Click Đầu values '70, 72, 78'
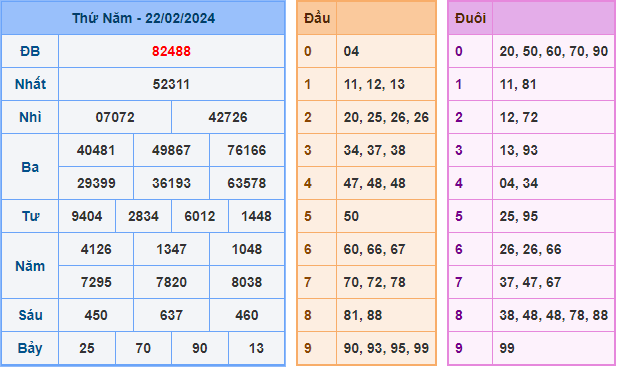Viewport: 617px width, 367px height. coord(374,282)
